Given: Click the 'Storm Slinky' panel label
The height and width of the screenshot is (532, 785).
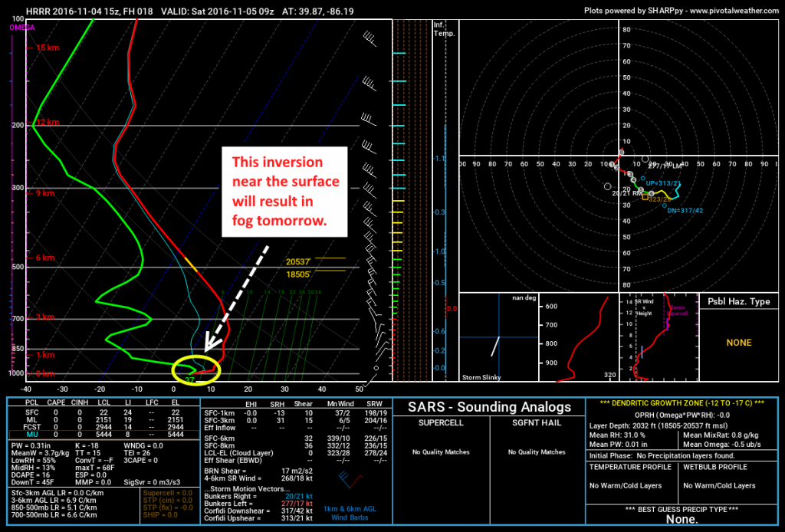Looking at the screenshot, I should tap(481, 377).
